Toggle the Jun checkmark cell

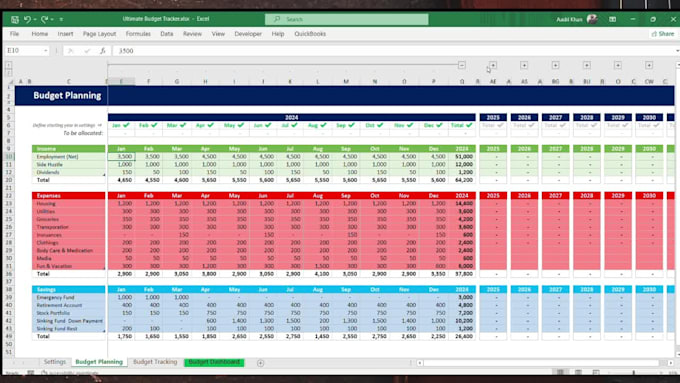pyautogui.click(x=263, y=125)
